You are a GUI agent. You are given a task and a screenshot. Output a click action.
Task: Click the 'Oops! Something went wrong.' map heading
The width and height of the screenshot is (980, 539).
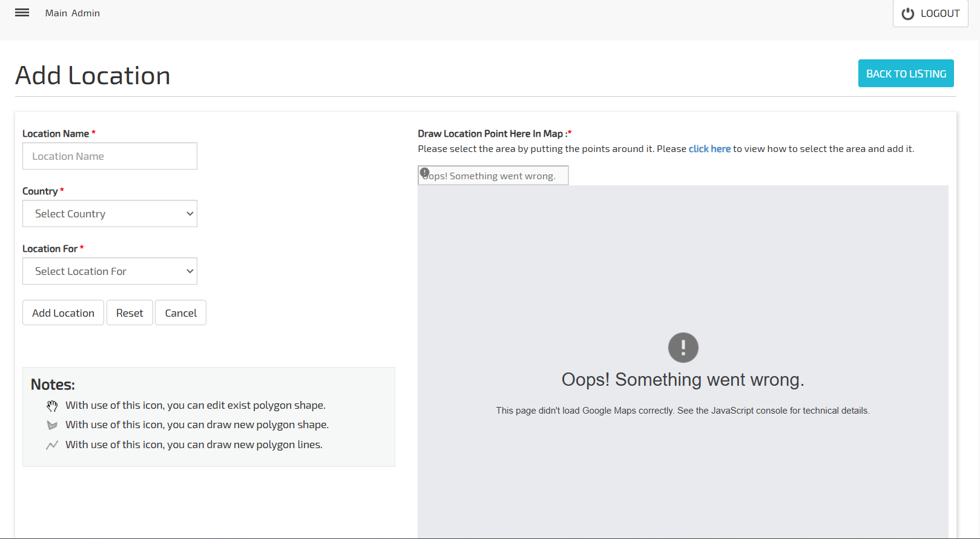tap(683, 380)
